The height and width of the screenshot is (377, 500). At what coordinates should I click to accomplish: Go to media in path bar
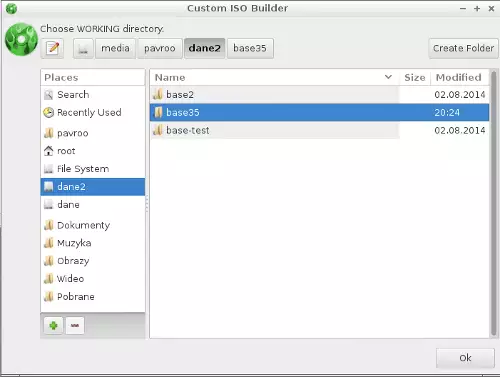click(x=115, y=49)
